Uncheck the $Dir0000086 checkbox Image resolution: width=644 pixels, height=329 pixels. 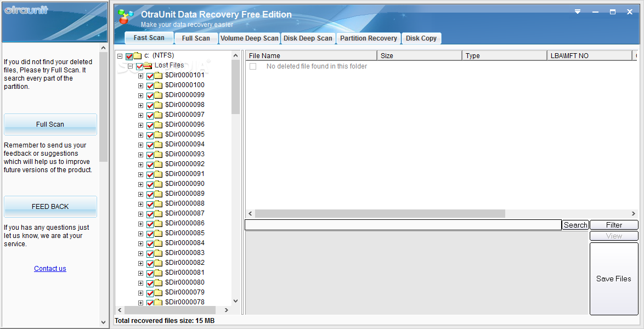pos(150,224)
